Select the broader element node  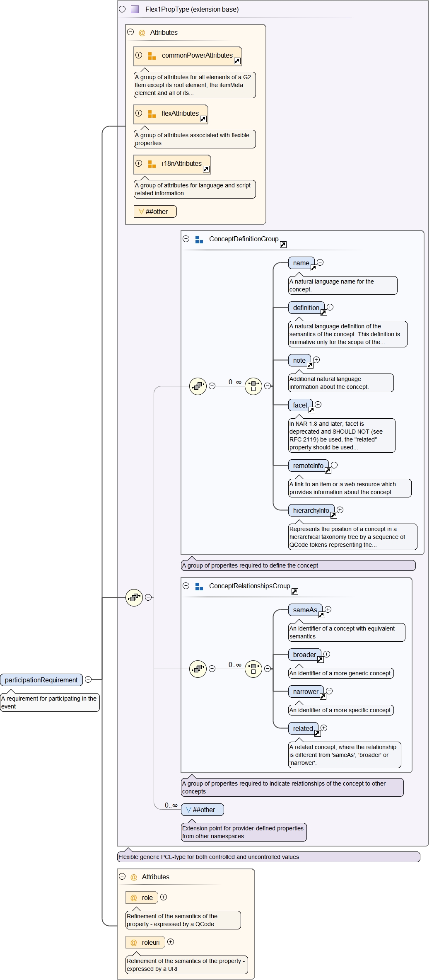coord(304,655)
